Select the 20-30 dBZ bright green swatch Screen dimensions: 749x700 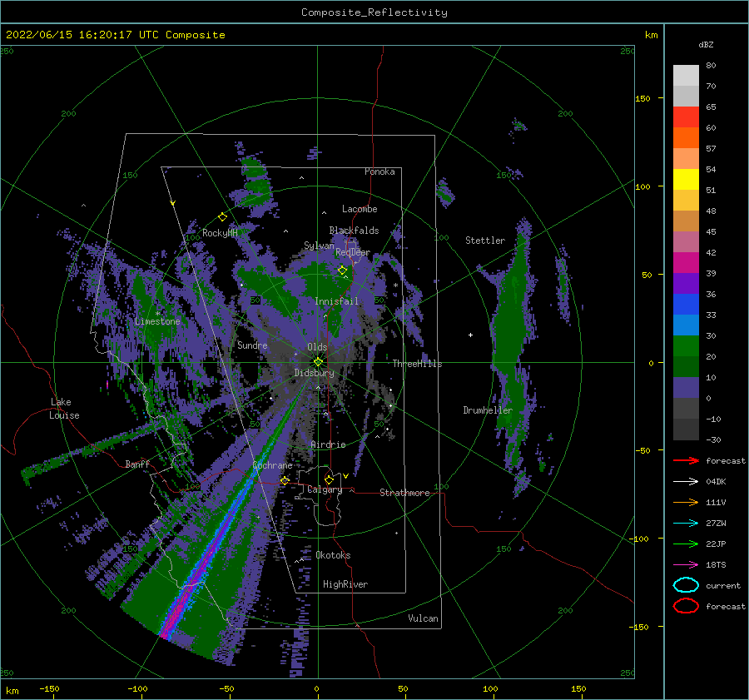pos(686,345)
